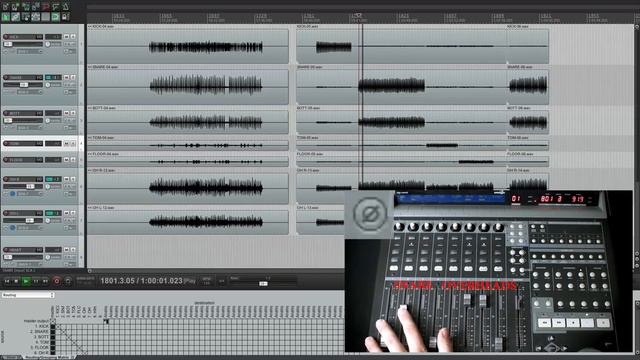This screenshot has height=360, width=640.
Task: Toggle the Metronome toolbar icon
Action: pos(65,7)
